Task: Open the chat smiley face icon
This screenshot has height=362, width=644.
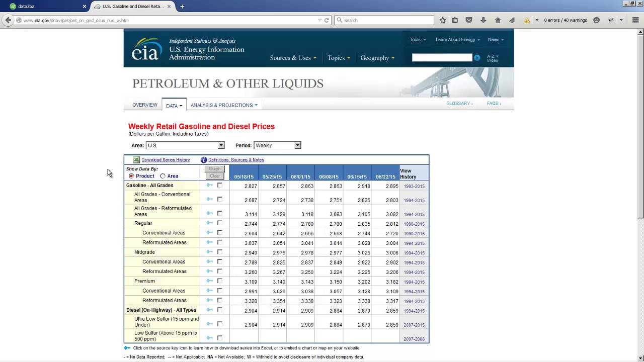Action: [596, 20]
